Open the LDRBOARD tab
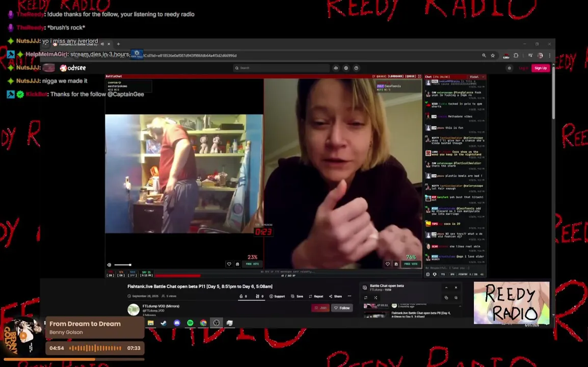Viewport: 588px width, 367px height. (x=395, y=76)
